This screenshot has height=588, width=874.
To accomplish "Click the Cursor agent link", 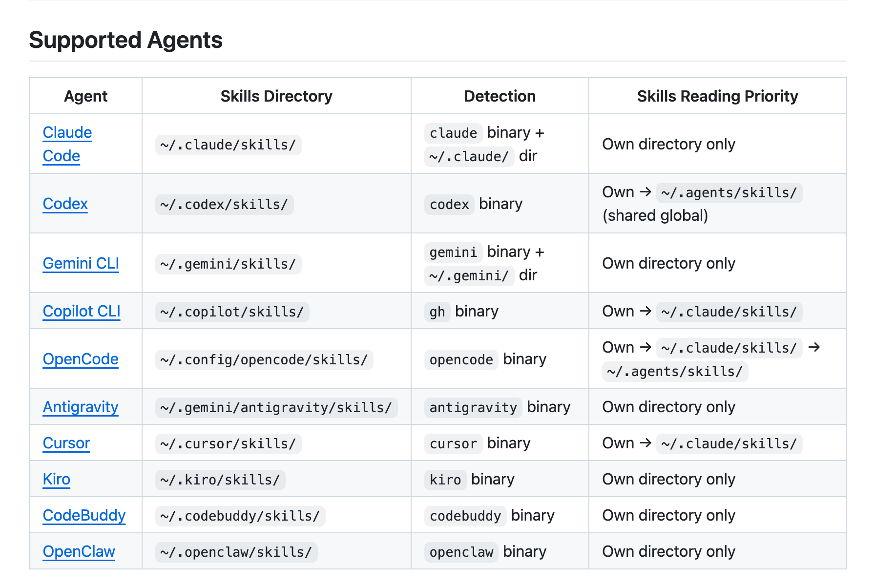I will (x=66, y=443).
